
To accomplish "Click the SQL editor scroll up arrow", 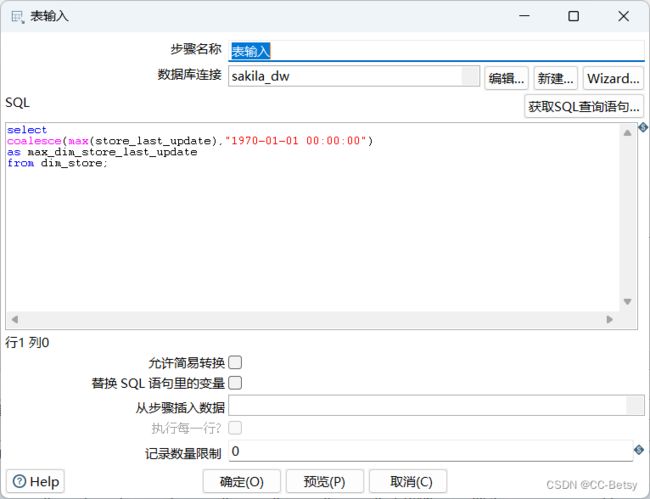I will [x=628, y=133].
